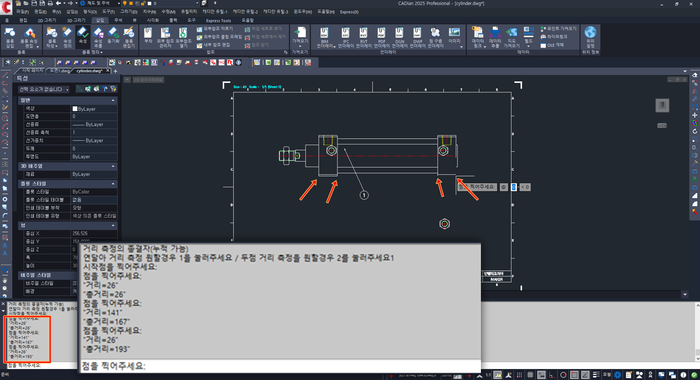Collapse the View properties section
Screen dimensions: 700x380
click(113, 225)
